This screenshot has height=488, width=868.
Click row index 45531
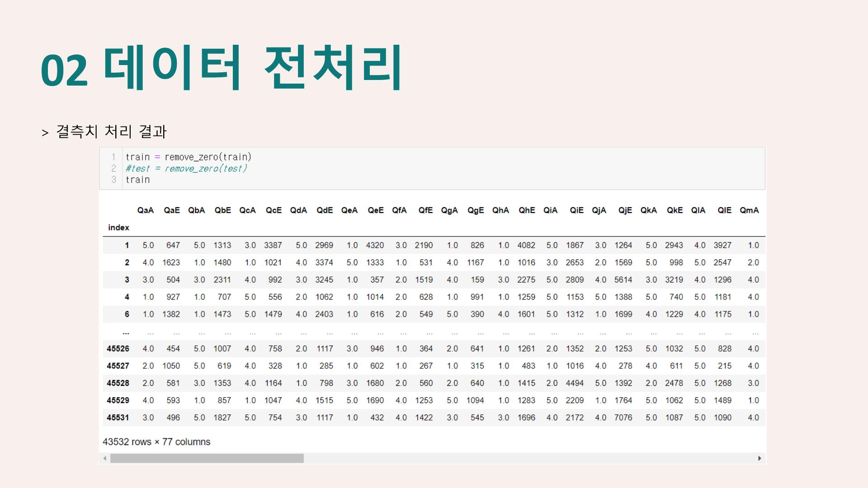(x=118, y=418)
